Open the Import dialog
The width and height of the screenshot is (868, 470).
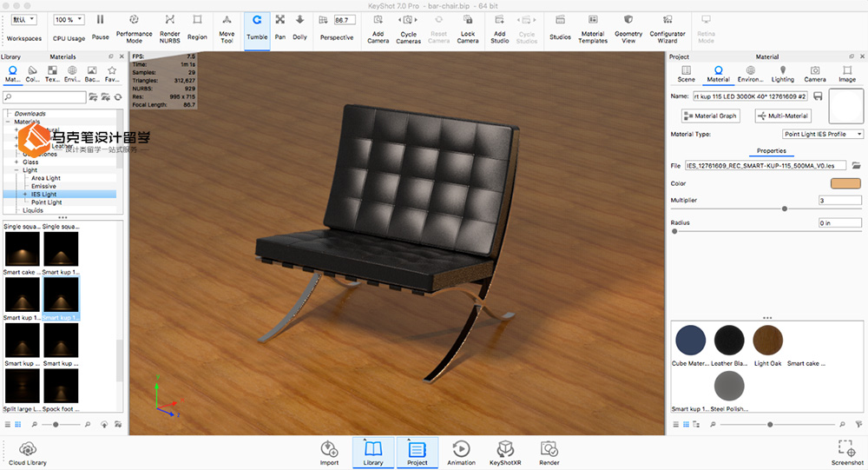tap(329, 453)
